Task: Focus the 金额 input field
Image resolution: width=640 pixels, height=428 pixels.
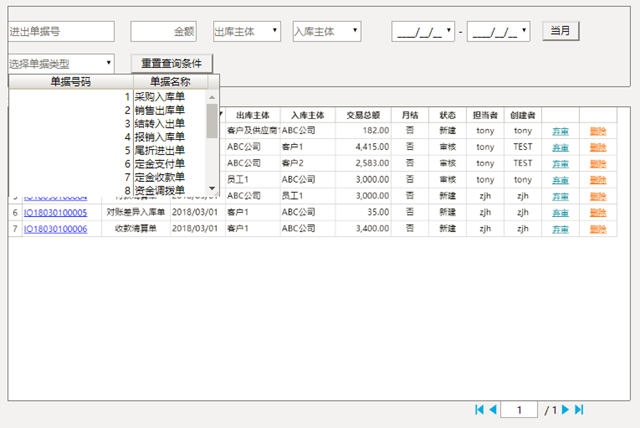Action: coord(163,31)
